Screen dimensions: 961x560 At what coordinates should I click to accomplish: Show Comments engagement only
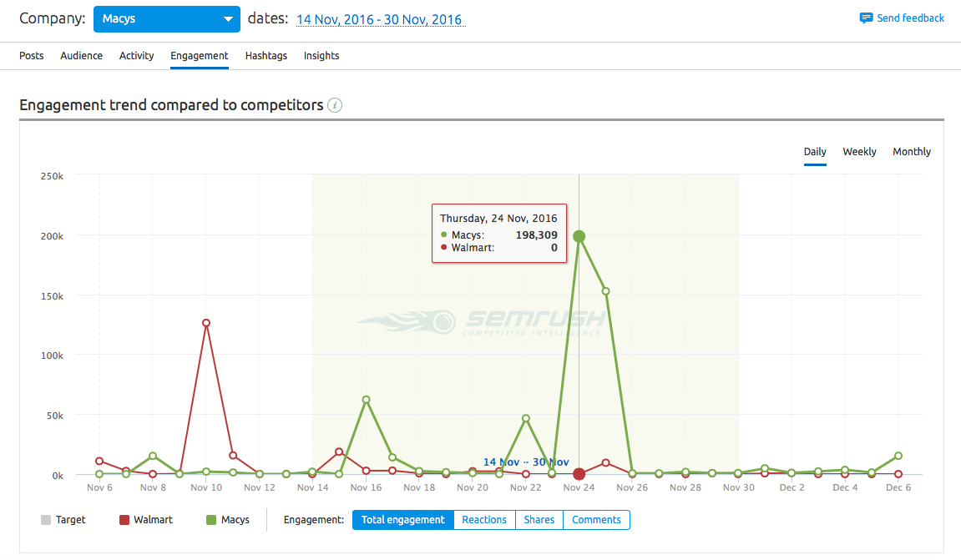596,520
